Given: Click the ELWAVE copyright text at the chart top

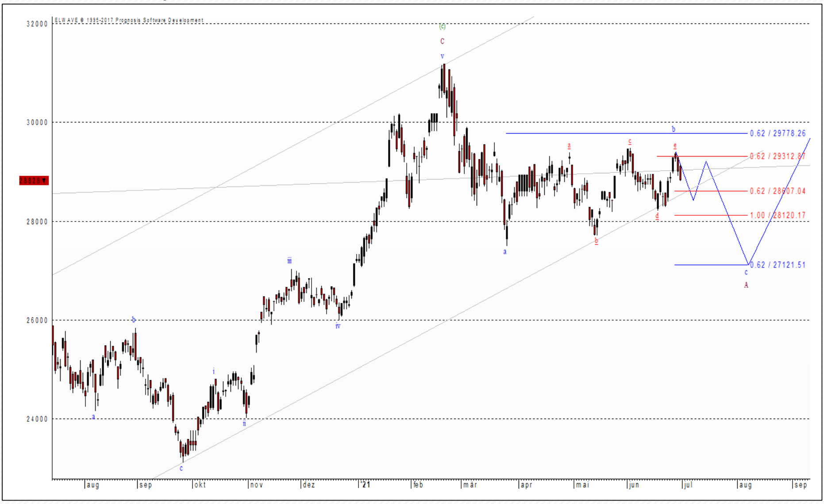Looking at the screenshot, I should pos(129,20).
